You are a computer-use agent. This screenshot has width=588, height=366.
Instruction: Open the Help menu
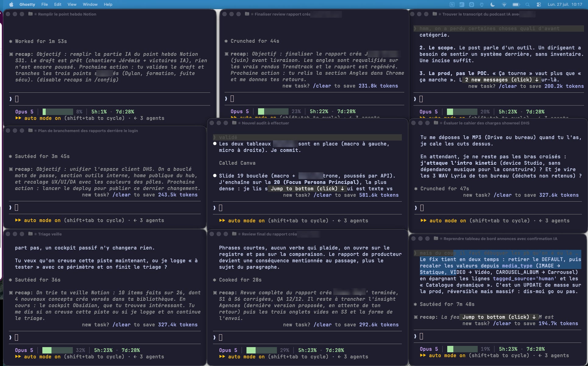tap(108, 4)
